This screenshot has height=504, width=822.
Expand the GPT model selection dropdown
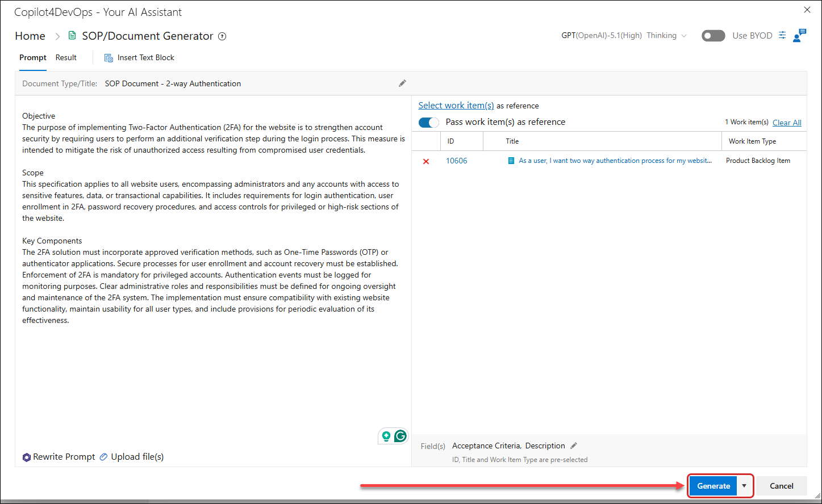click(x=624, y=35)
